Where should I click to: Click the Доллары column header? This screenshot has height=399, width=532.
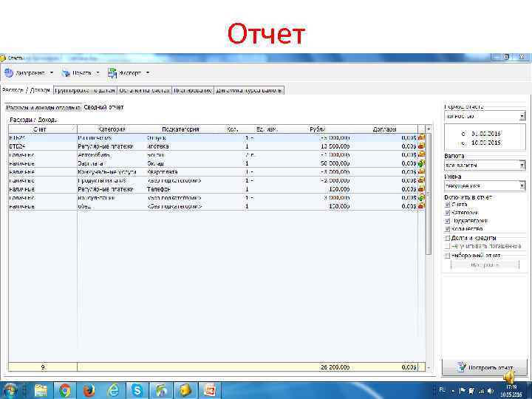(384, 129)
